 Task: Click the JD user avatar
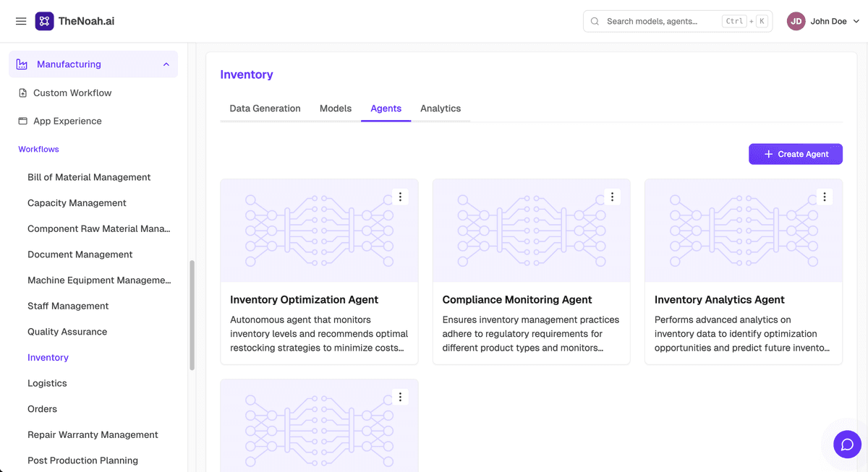point(796,21)
